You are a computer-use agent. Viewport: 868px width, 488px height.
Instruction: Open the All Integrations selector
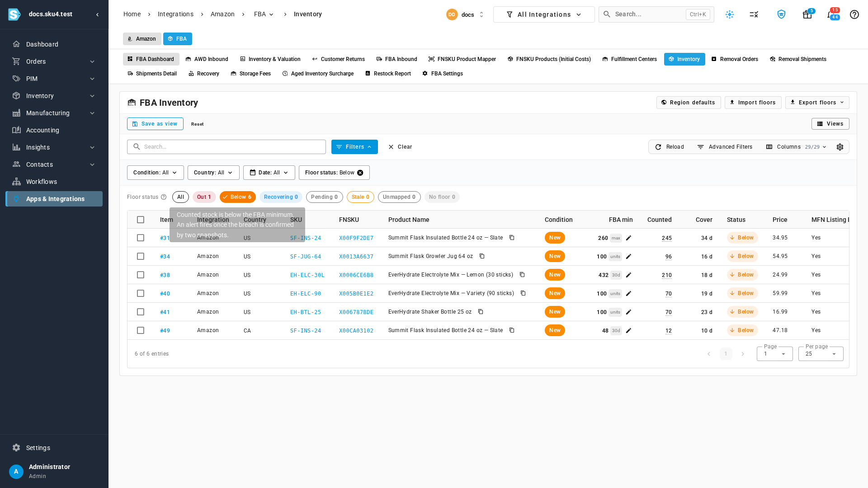(x=544, y=14)
